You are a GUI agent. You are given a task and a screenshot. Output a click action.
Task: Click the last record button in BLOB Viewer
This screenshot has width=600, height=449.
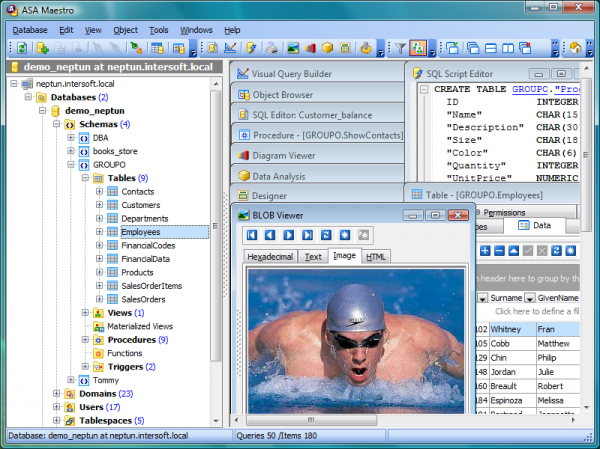(x=307, y=235)
